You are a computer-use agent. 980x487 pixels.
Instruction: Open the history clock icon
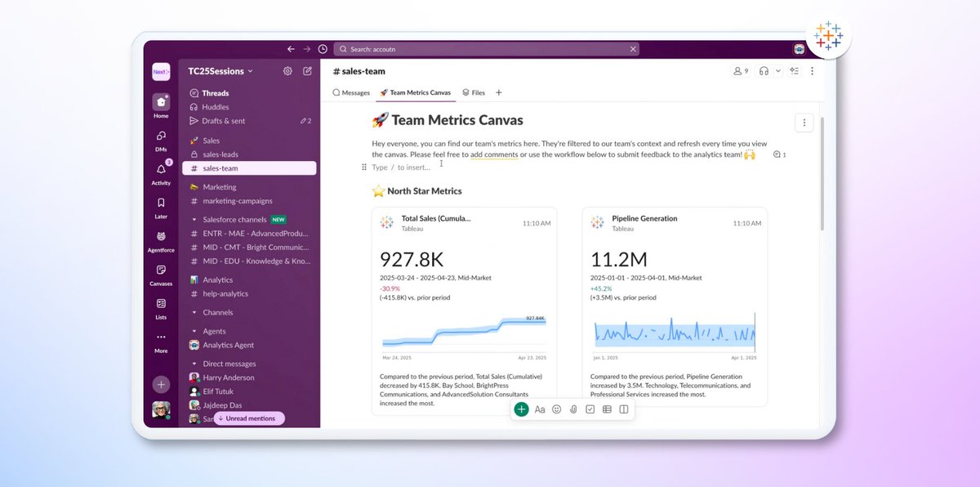coord(323,49)
